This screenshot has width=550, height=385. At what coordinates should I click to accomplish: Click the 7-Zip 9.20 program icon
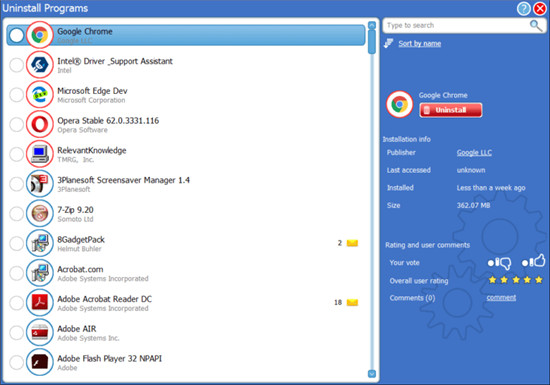(40, 213)
